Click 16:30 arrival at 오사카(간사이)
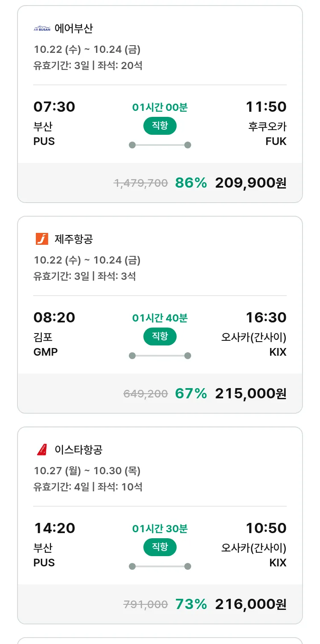Image resolution: width=320 pixels, height=644 pixels. [266, 317]
